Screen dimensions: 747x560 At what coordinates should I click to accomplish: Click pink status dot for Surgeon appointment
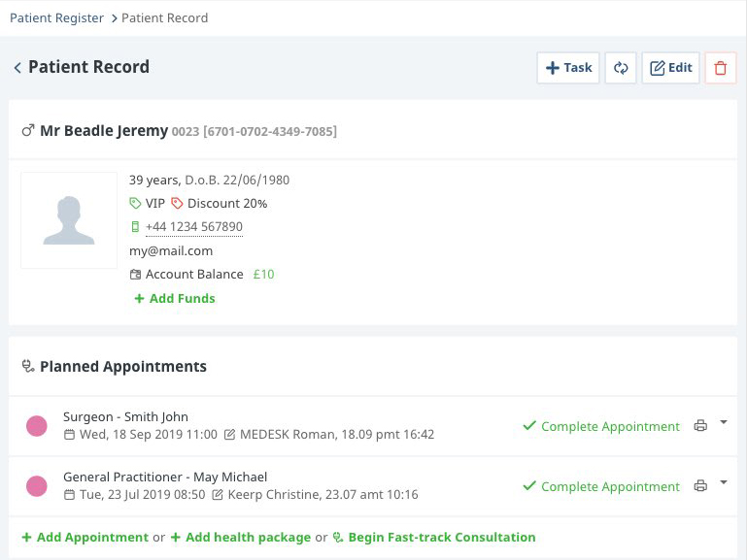pos(37,426)
